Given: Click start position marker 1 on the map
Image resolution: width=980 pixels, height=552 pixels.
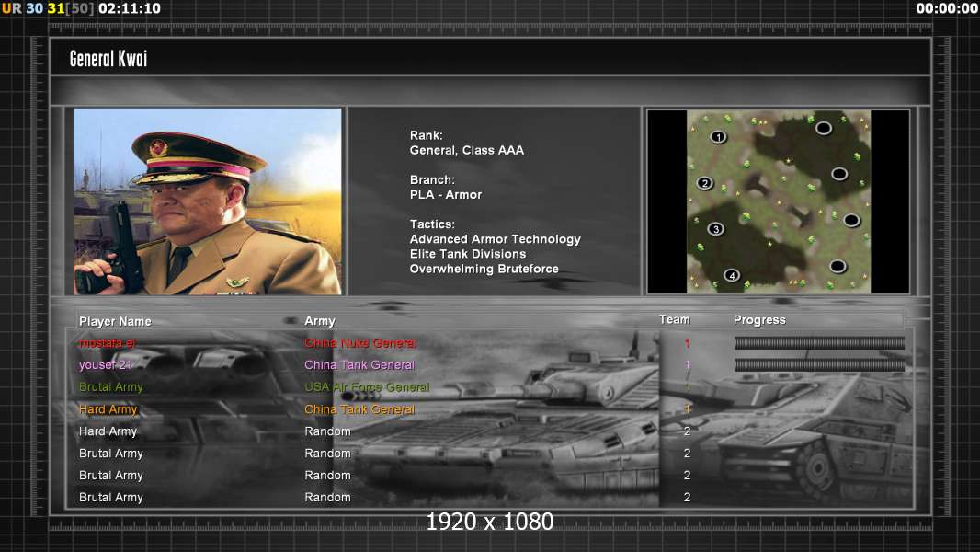Looking at the screenshot, I should (718, 137).
